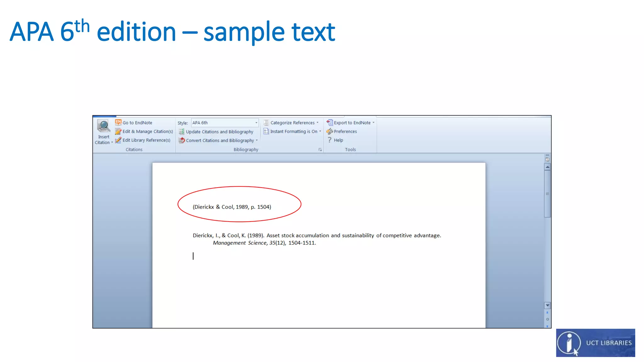Expand the Categorize References dropdown arrow
644x362 pixels.
point(318,123)
